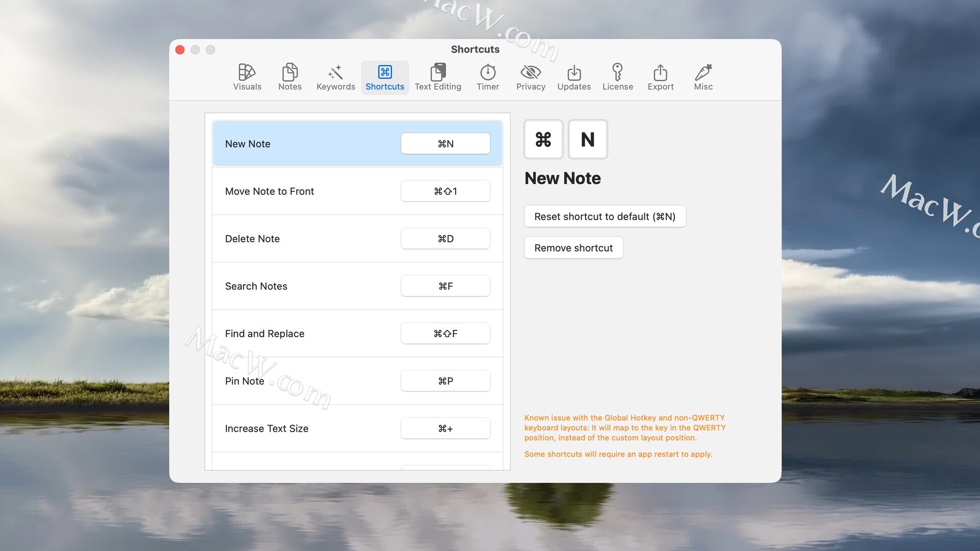Select the Keywords magic wand icon
Viewport: 980px width, 551px height.
pyautogui.click(x=335, y=77)
